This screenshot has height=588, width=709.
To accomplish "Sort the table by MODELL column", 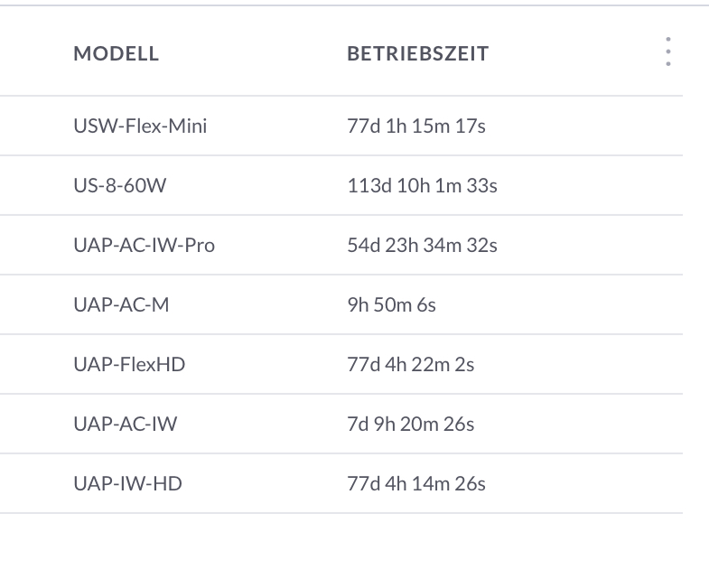I will pyautogui.click(x=116, y=53).
